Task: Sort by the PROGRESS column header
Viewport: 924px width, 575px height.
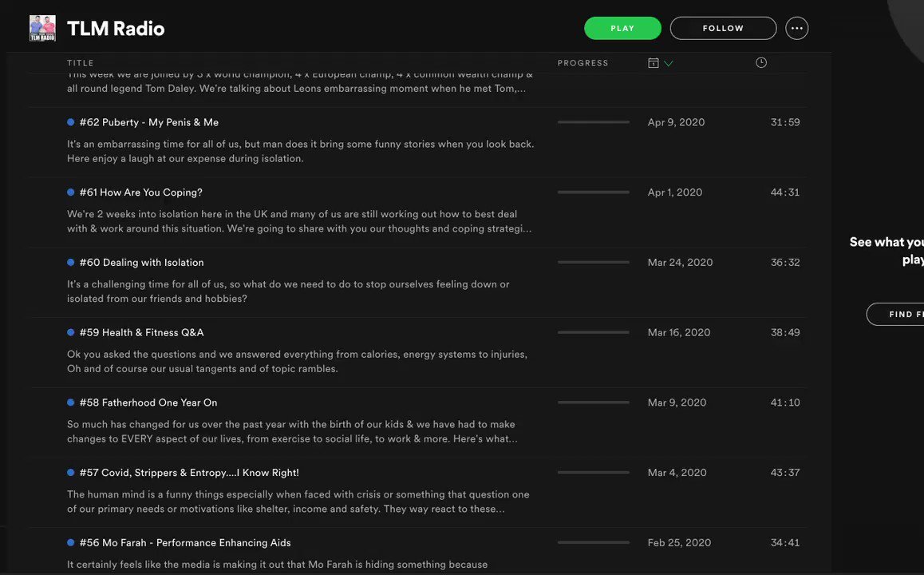Action: click(x=582, y=63)
